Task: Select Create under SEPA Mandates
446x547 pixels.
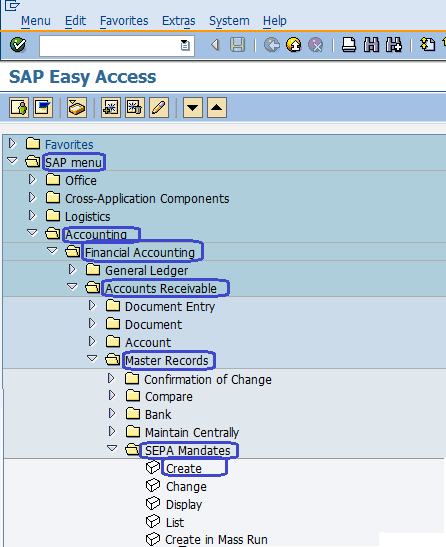Action: coord(184,469)
